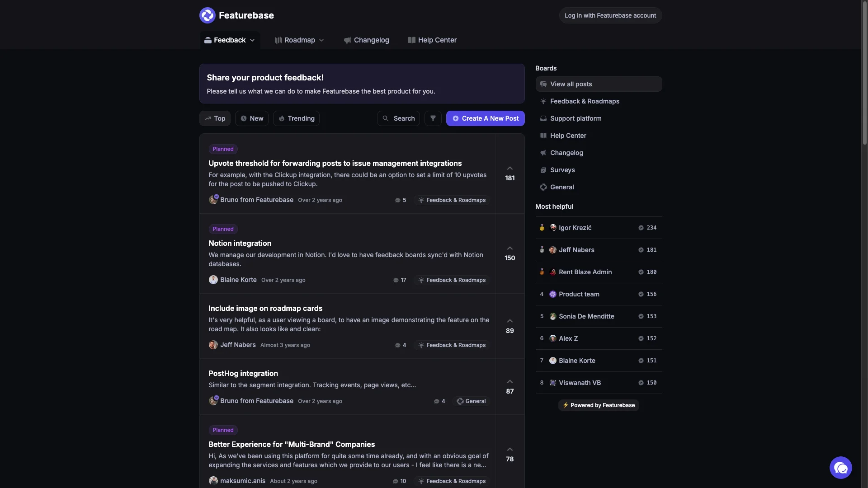Screen dimensions: 868x488
Task: Click Create A New Post button
Action: point(485,118)
